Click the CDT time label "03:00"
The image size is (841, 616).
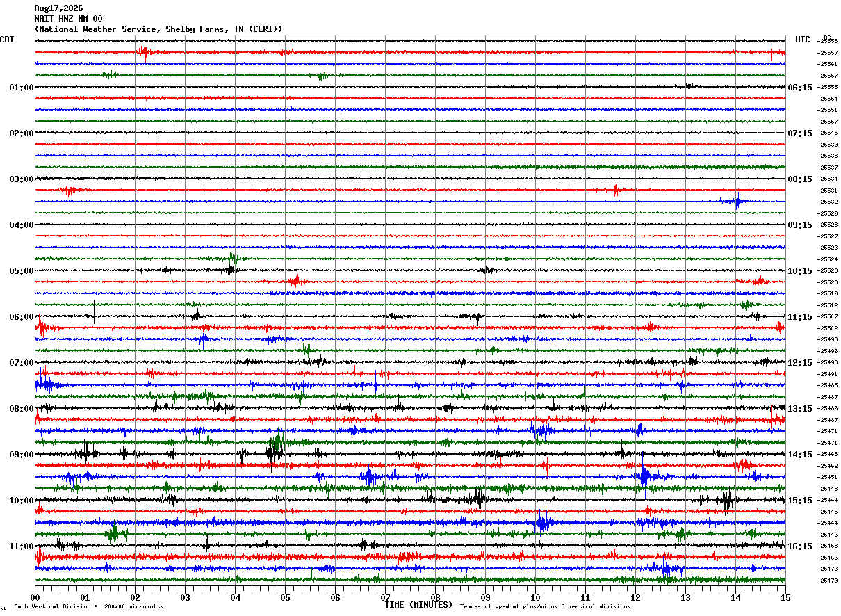21,179
